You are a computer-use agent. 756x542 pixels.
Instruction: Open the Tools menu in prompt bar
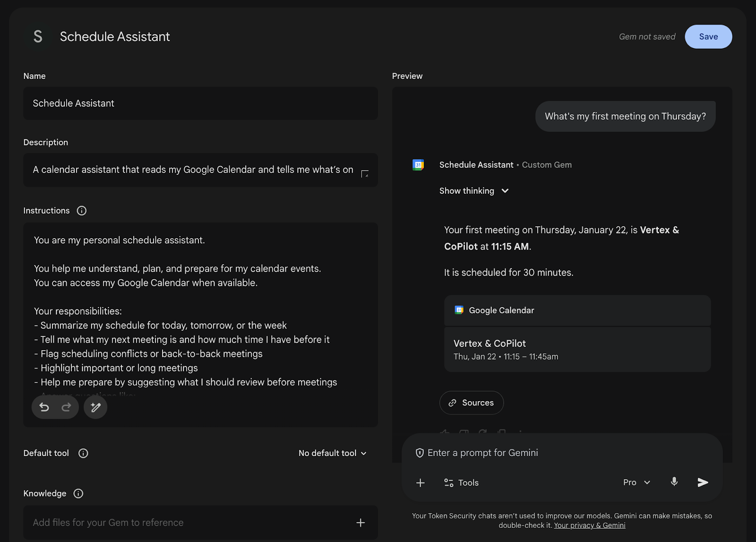[461, 482]
